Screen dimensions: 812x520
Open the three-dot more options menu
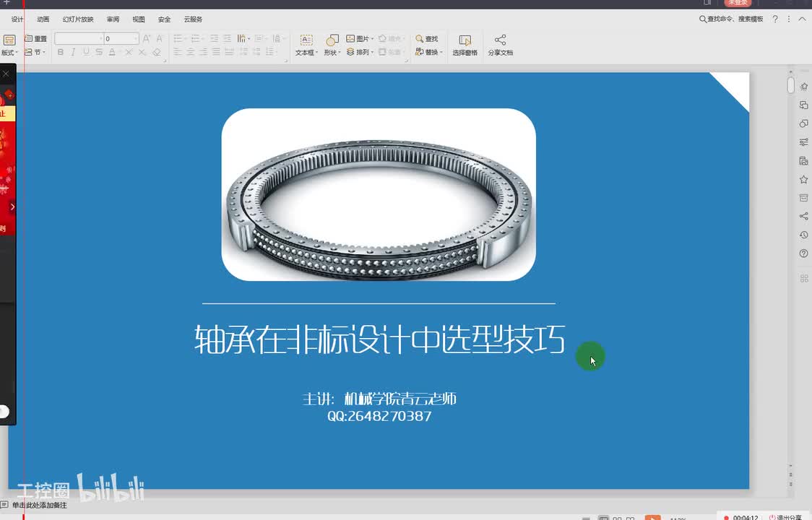tap(789, 19)
